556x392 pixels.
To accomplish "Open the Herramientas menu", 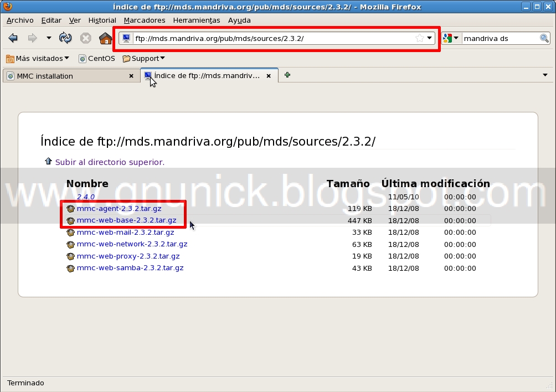I will (x=197, y=20).
